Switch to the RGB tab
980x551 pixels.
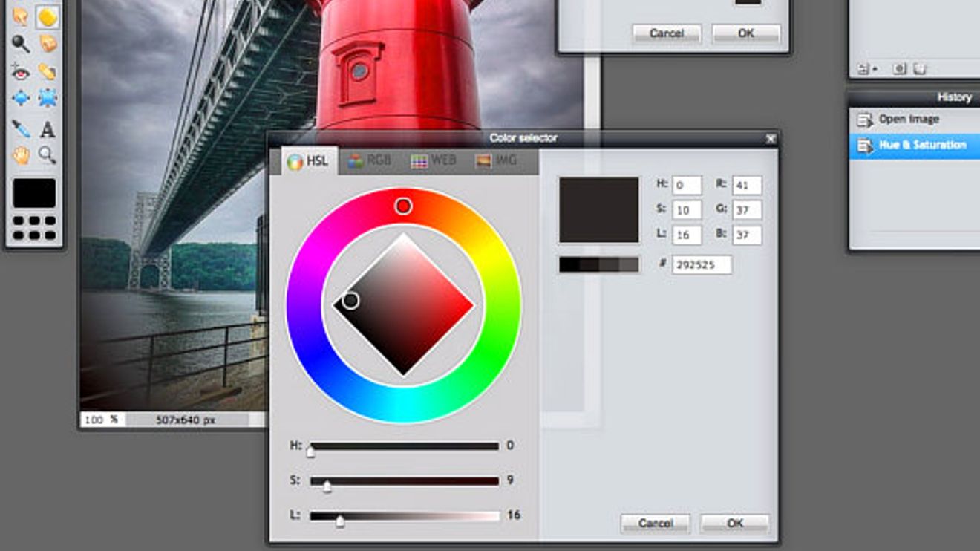click(x=369, y=160)
